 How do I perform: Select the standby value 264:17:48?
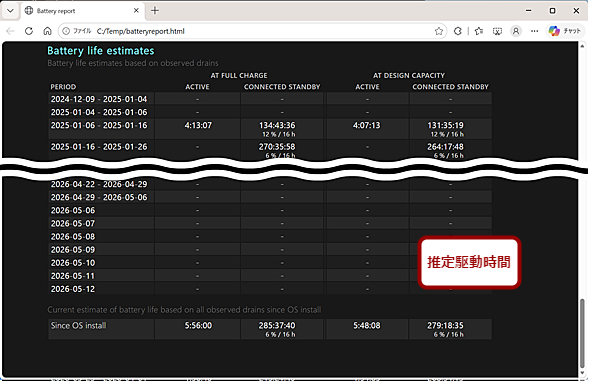(x=446, y=147)
